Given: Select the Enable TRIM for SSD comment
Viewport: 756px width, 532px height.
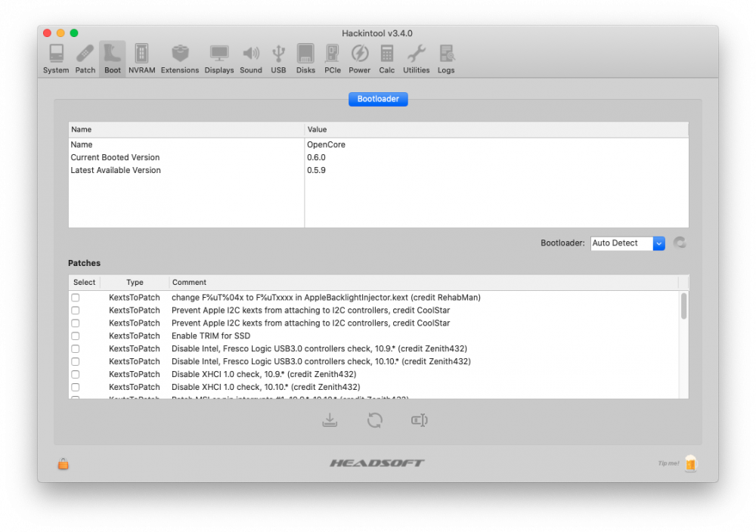Looking at the screenshot, I should tap(211, 336).
